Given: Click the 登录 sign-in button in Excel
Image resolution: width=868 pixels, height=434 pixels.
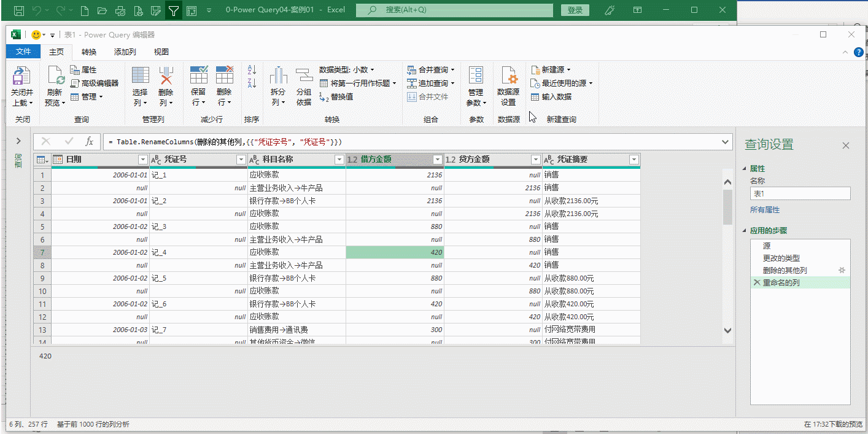Looking at the screenshot, I should point(575,10).
